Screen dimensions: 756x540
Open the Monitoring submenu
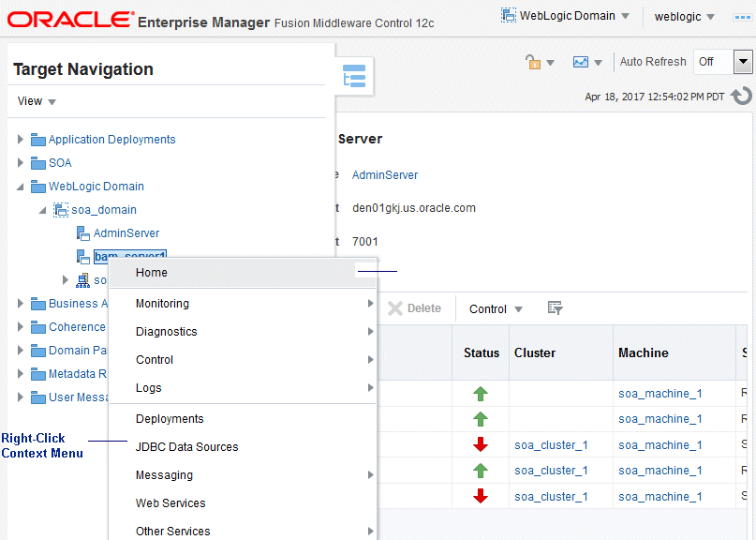click(243, 304)
